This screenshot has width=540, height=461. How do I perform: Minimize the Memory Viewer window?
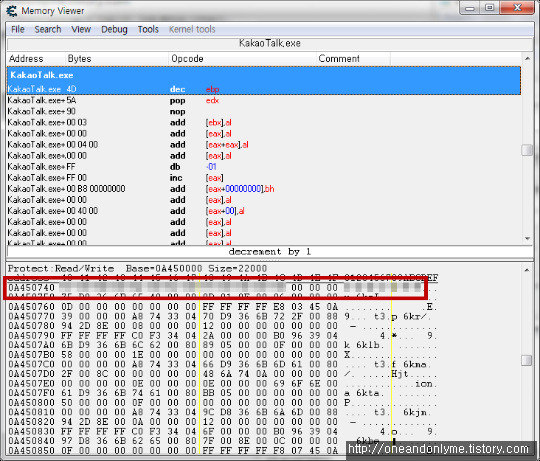[470, 8]
